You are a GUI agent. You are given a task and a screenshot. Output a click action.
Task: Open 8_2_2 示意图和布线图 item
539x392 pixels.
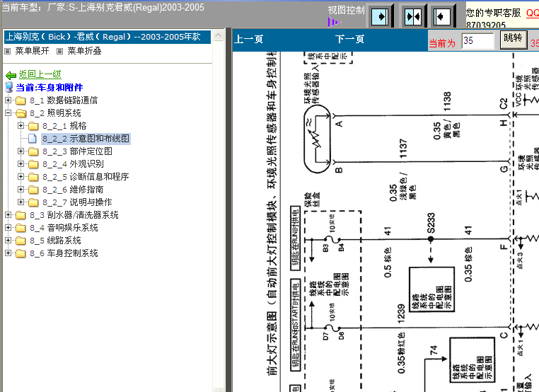coord(86,139)
